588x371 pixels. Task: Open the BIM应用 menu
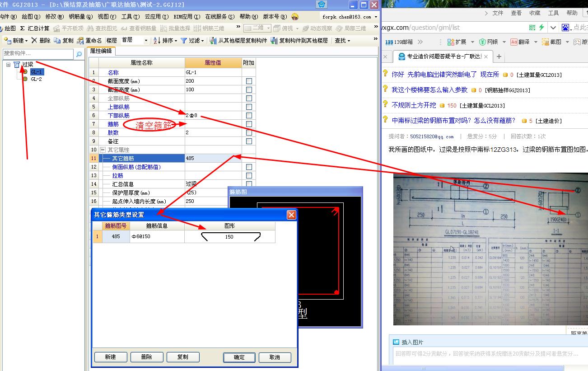point(187,17)
